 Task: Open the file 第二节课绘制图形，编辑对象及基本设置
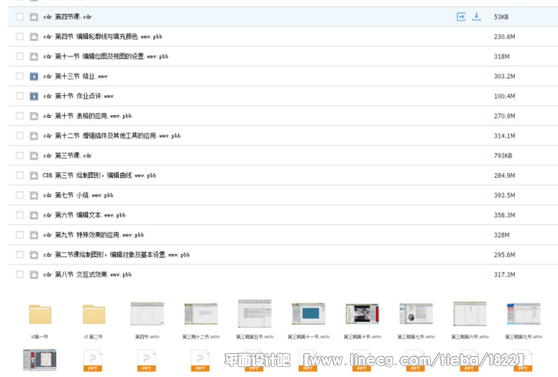tap(116, 255)
